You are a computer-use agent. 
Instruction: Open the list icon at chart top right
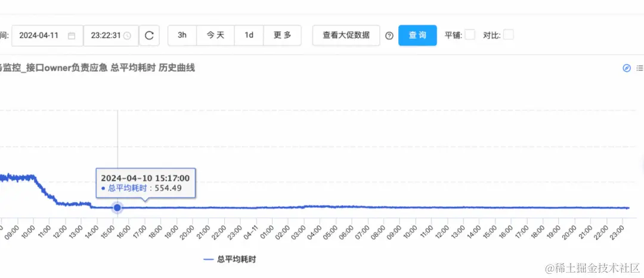click(640, 68)
